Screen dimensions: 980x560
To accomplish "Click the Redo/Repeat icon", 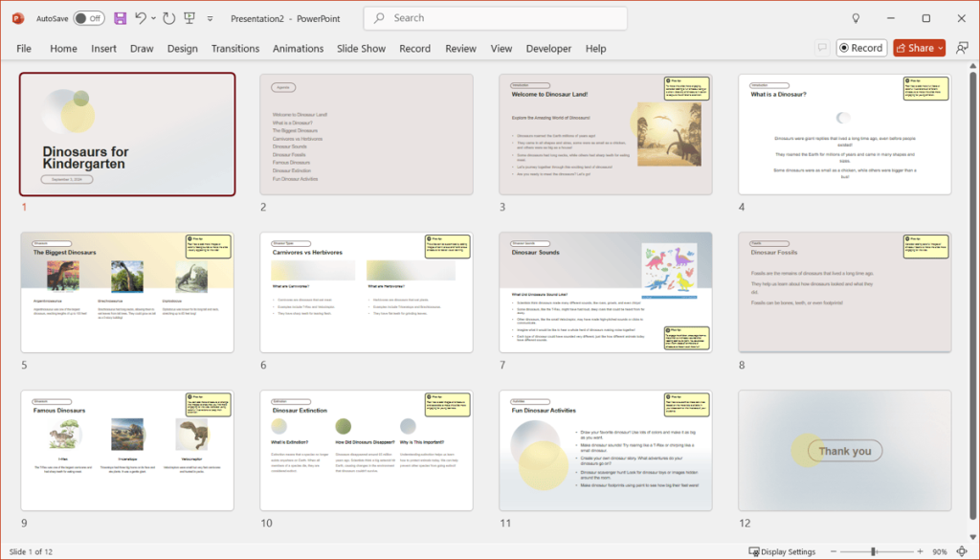I will click(169, 18).
